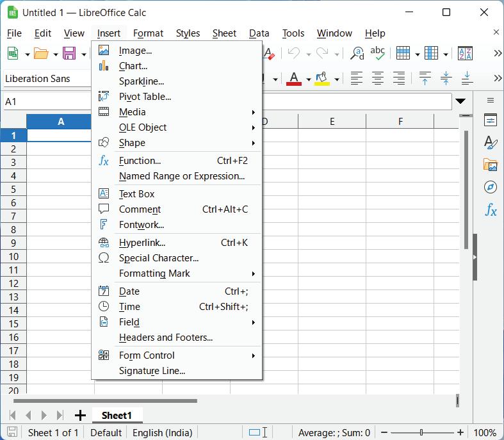Image resolution: width=504 pixels, height=440 pixels.
Task: Open sidebar Styles panel icon
Action: pos(491,142)
